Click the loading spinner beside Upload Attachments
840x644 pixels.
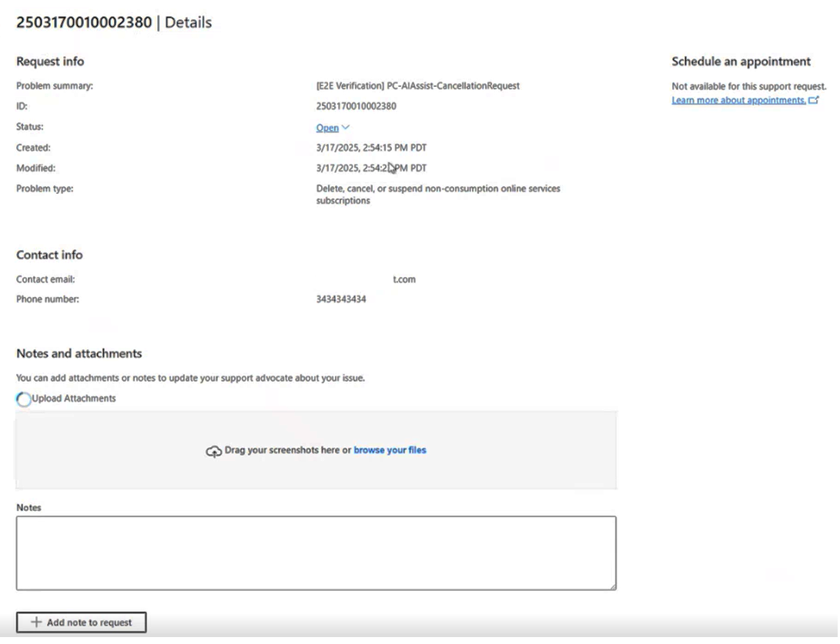pos(24,399)
